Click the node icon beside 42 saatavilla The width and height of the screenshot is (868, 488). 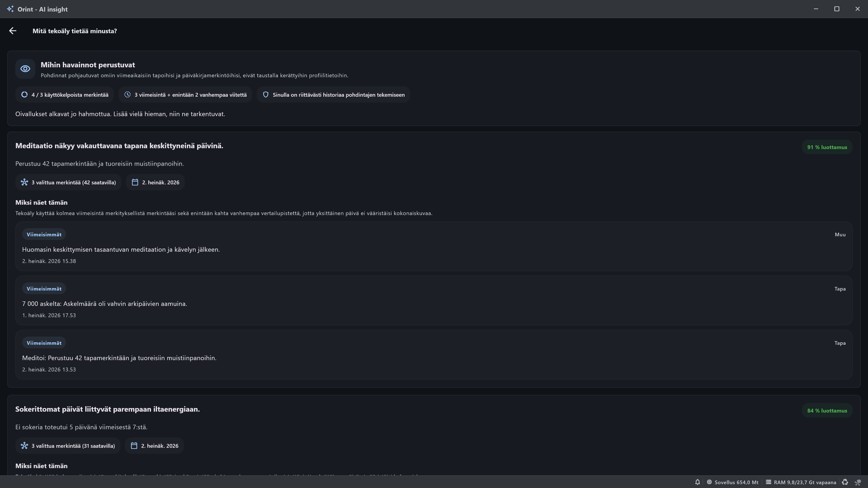(x=24, y=182)
